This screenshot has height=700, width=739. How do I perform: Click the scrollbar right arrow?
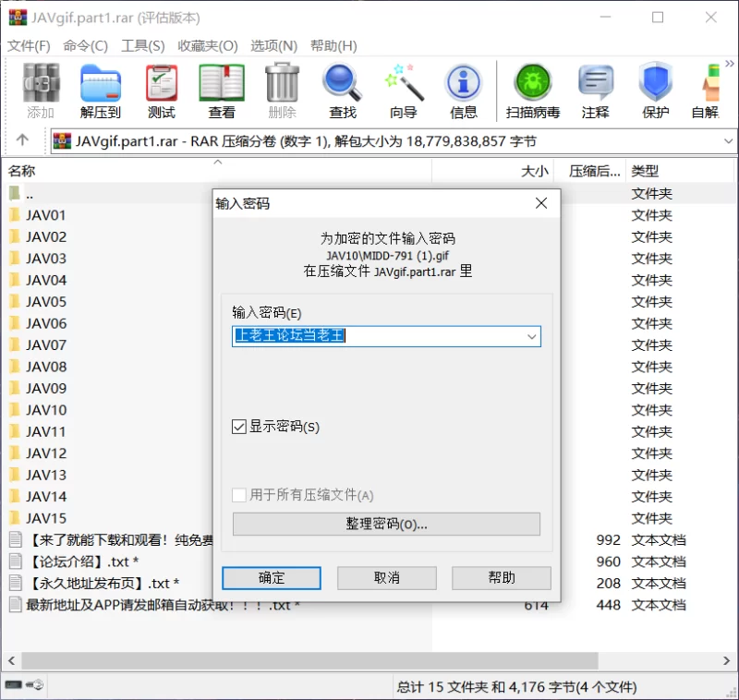[x=726, y=660]
